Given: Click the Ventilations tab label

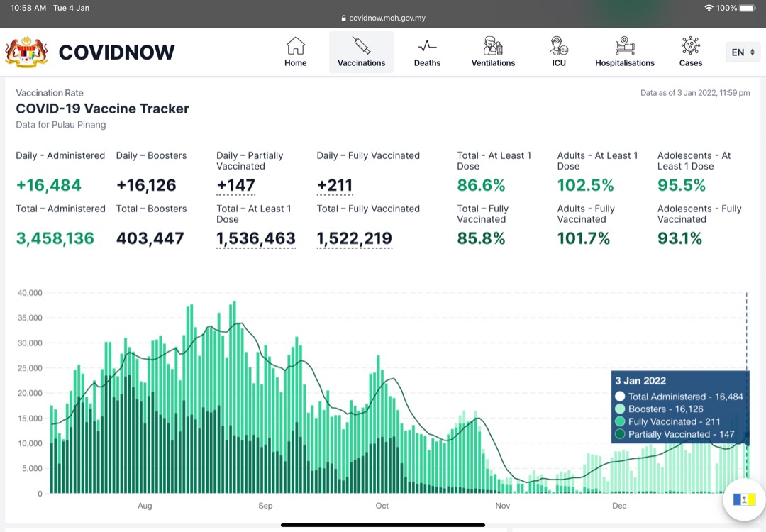Looking at the screenshot, I should pyautogui.click(x=493, y=63).
